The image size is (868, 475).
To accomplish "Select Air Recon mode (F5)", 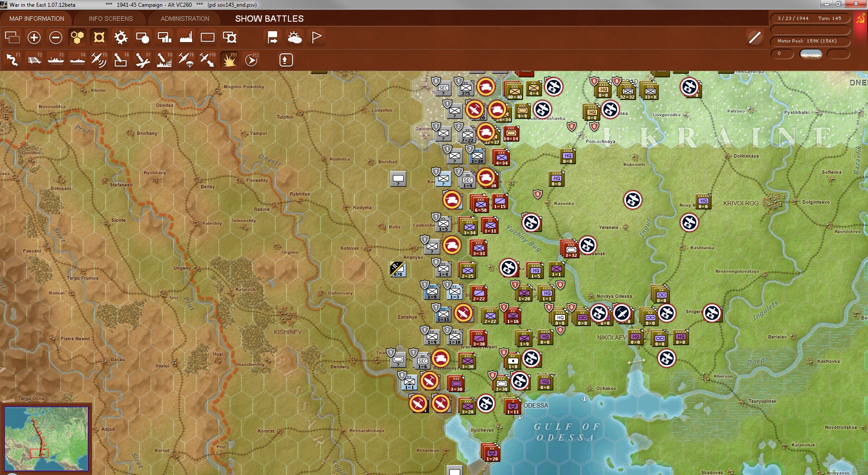I will point(99,60).
